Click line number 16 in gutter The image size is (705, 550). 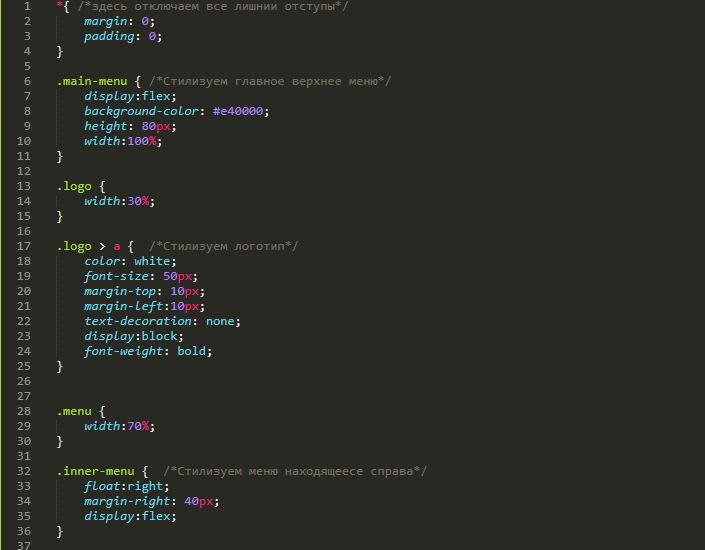tap(24, 231)
